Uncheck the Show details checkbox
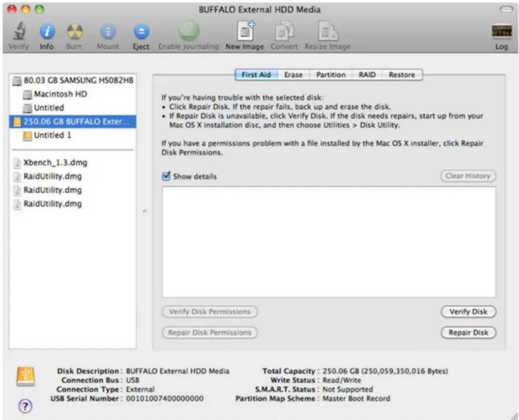 pyautogui.click(x=166, y=176)
